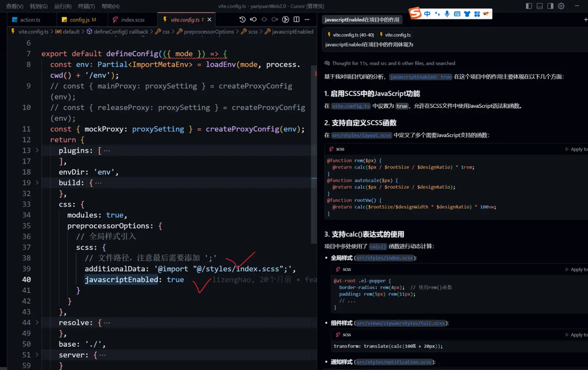
Task: Close the vite.config.ts tab
Action: 209,20
